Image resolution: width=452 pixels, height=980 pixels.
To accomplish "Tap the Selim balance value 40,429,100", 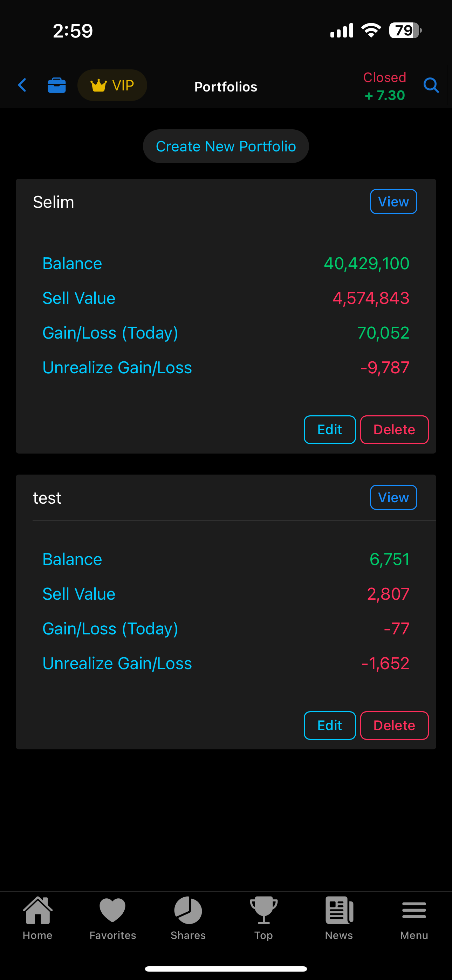I will pyautogui.click(x=367, y=264).
